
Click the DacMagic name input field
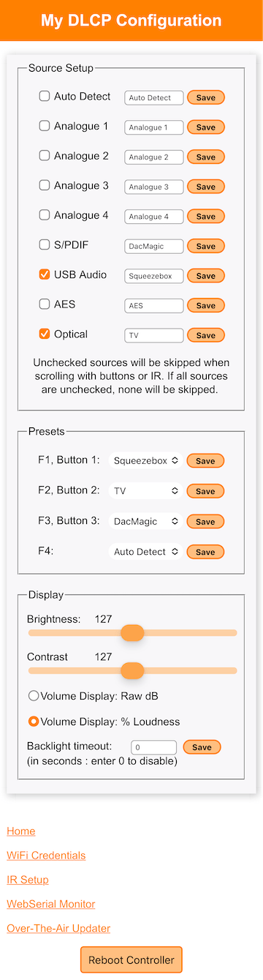click(154, 247)
